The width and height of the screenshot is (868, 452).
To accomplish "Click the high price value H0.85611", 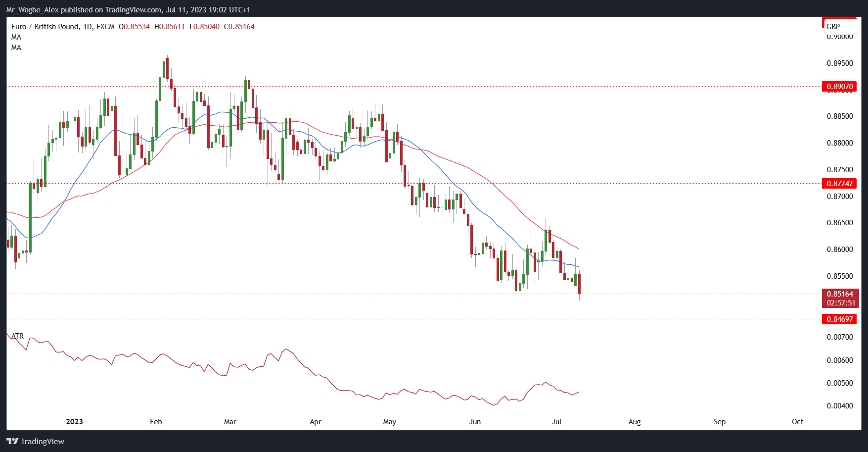I will (170, 27).
